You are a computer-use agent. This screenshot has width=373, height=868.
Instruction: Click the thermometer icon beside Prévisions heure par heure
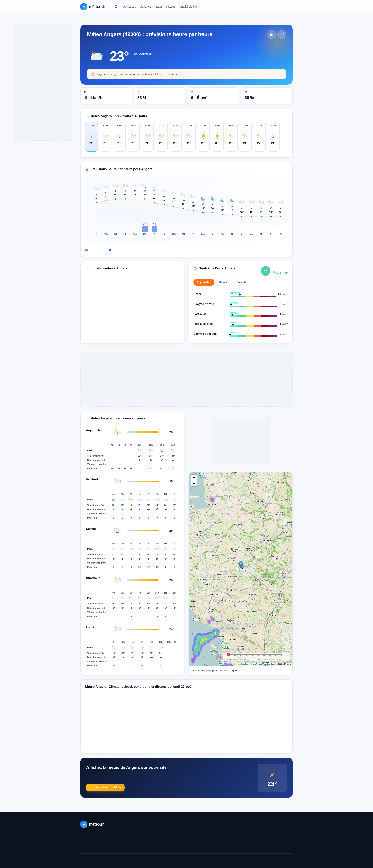(x=87, y=169)
